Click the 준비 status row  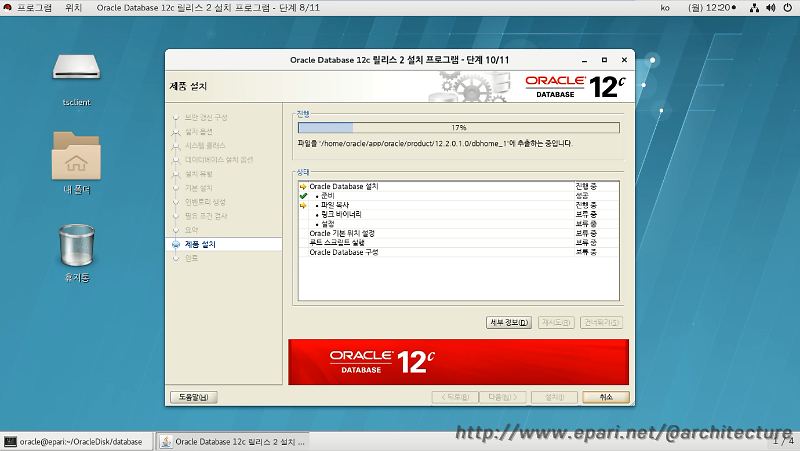[459, 196]
